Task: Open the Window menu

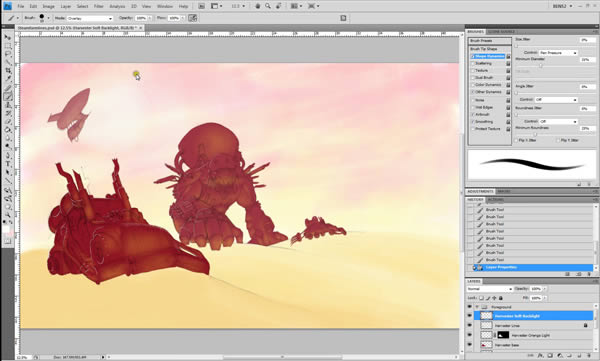Action: 165,6
